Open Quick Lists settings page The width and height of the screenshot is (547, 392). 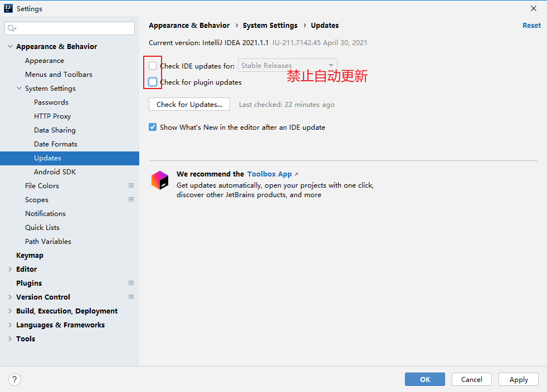(42, 227)
